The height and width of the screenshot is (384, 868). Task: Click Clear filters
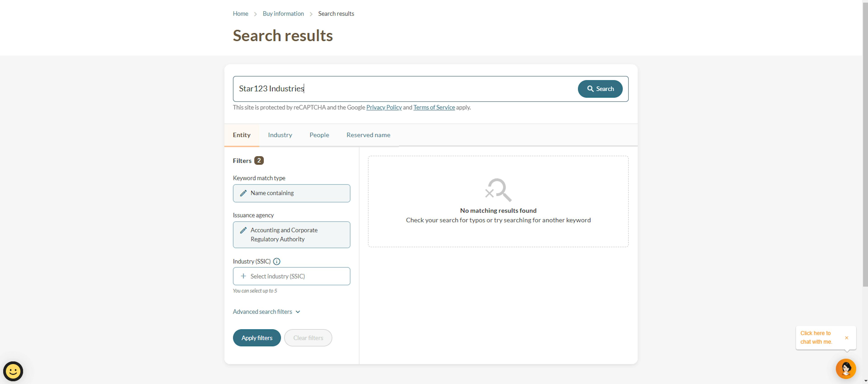tap(308, 338)
